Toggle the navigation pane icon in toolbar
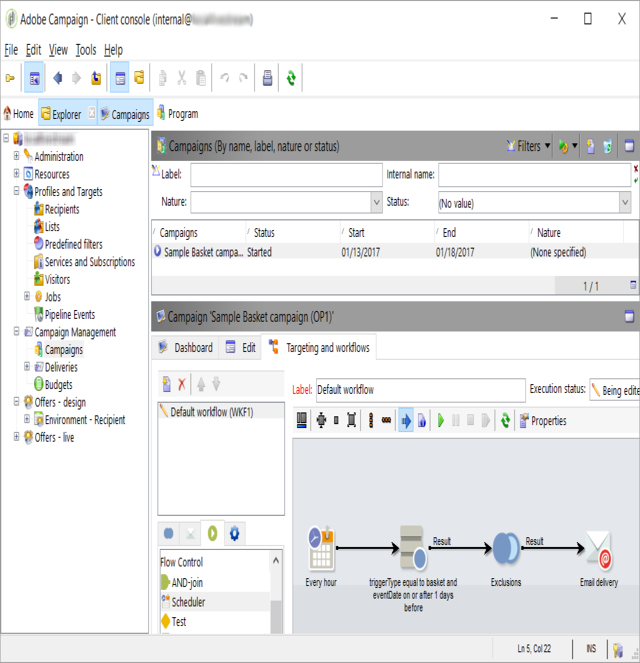 tap(34, 78)
